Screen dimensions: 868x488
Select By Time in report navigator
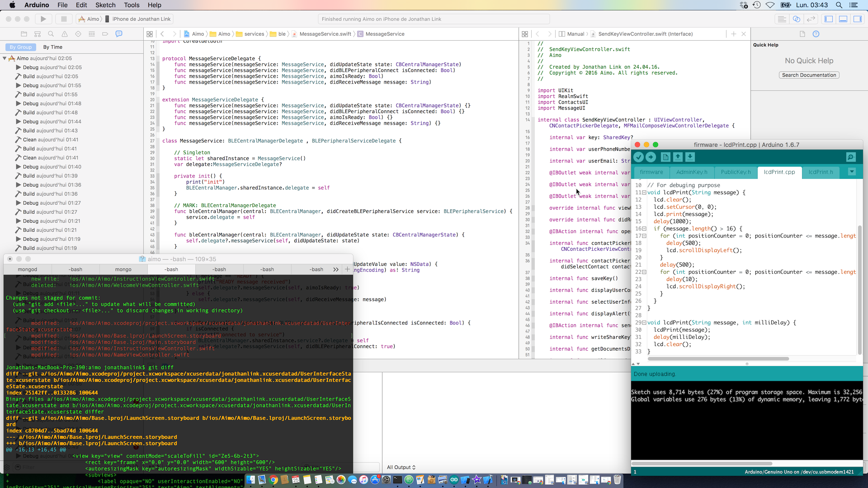(53, 47)
